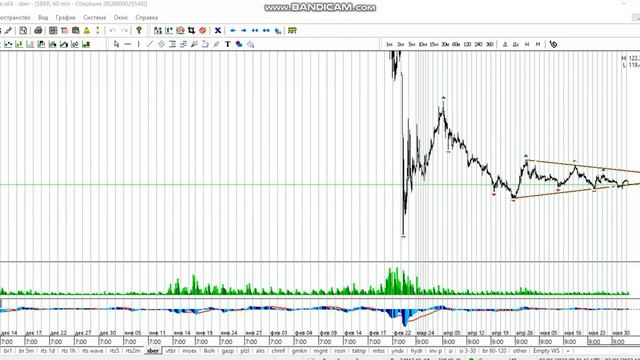Viewport: 640px width, 360px height.
Task: Click the link chain icon after timeframes
Action: (553, 44)
